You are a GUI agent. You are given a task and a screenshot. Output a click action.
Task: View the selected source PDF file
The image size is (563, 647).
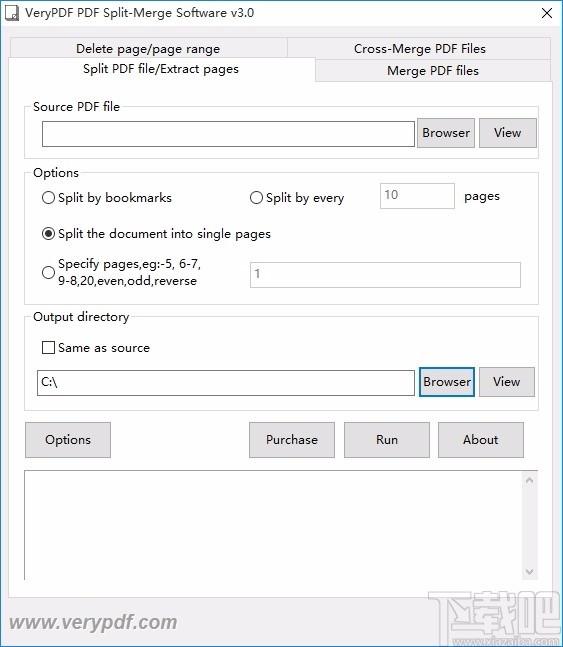point(508,133)
